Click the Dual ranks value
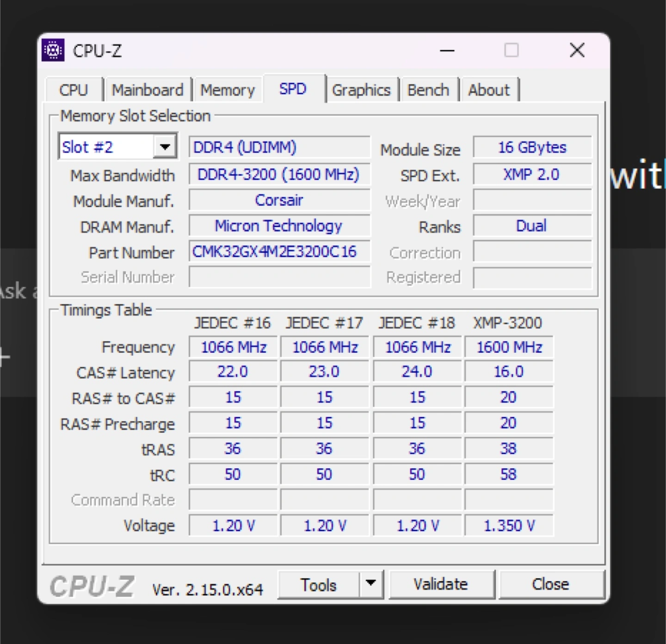The width and height of the screenshot is (666, 644). point(532,226)
